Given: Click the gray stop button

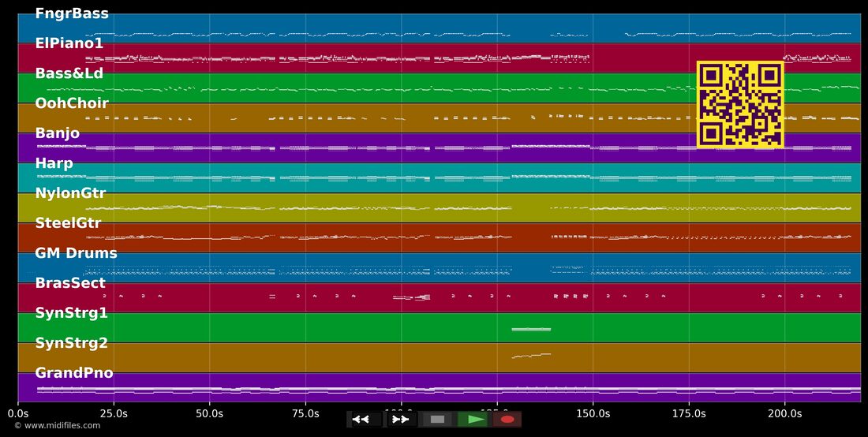Looking at the screenshot, I should (437, 420).
